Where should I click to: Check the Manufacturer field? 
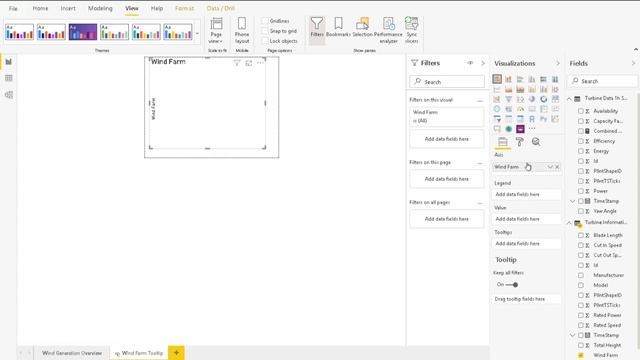point(581,275)
